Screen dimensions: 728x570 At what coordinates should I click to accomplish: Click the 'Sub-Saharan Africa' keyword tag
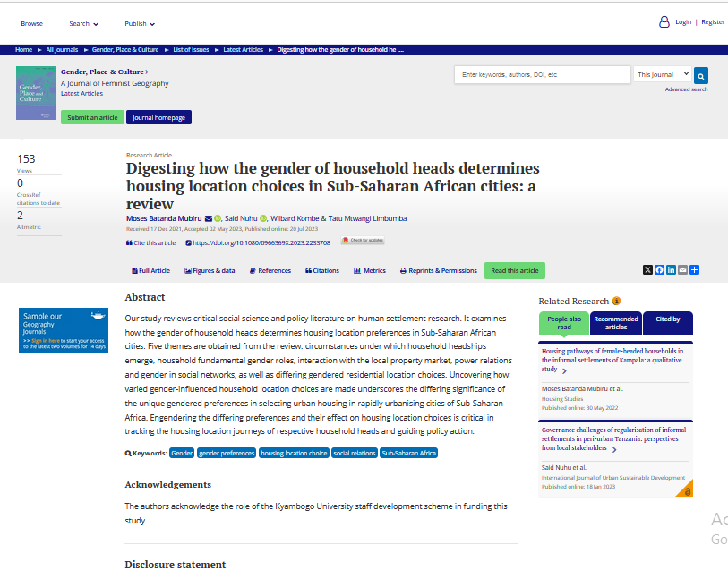(408, 454)
